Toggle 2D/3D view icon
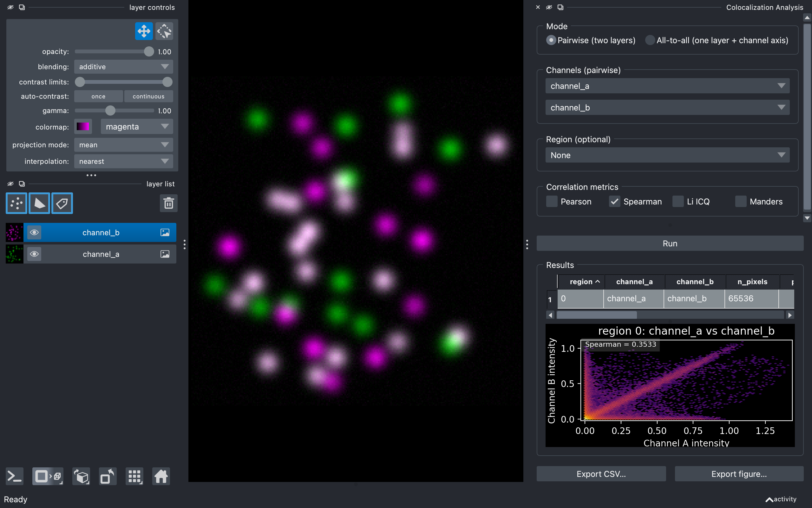Image resolution: width=812 pixels, height=508 pixels. point(48,476)
